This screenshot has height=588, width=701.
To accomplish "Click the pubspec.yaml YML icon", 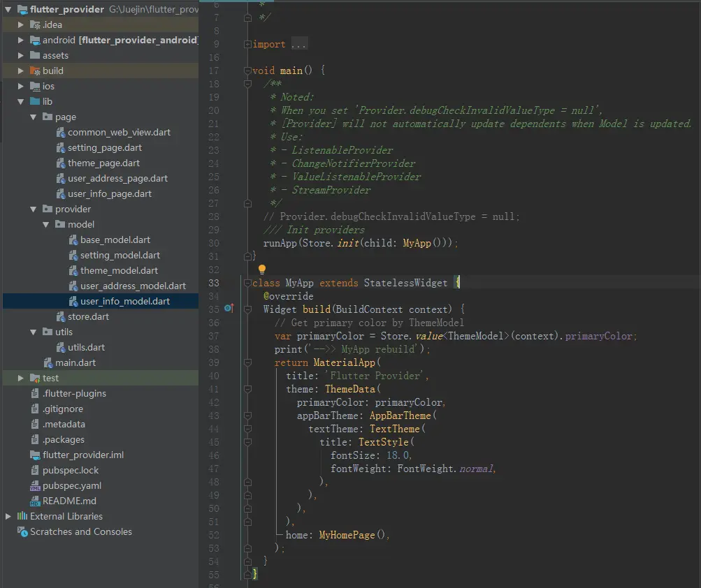I will point(35,485).
